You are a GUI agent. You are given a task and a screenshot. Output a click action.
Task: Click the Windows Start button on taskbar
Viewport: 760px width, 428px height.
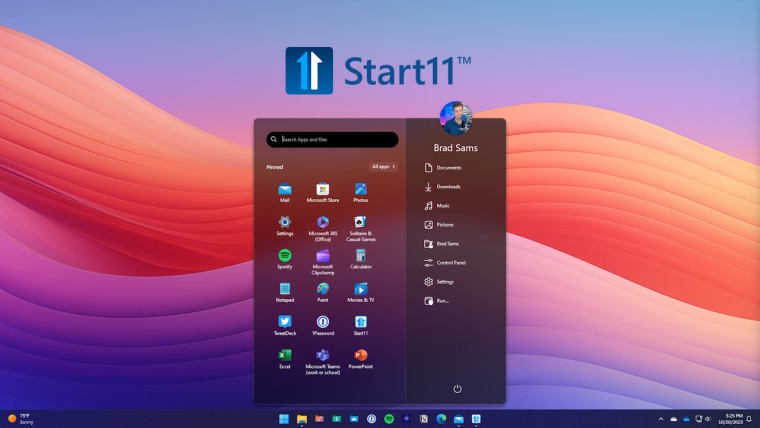coord(284,418)
